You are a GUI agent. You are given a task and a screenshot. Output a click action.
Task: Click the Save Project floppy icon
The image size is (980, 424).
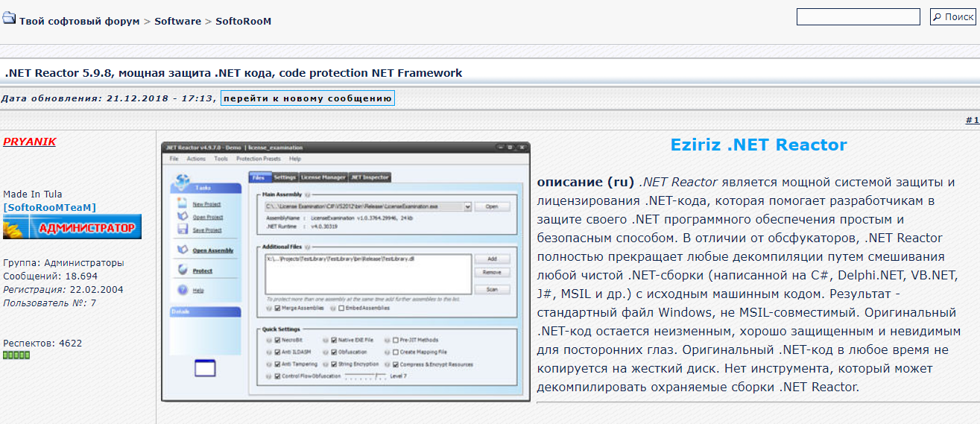click(182, 229)
